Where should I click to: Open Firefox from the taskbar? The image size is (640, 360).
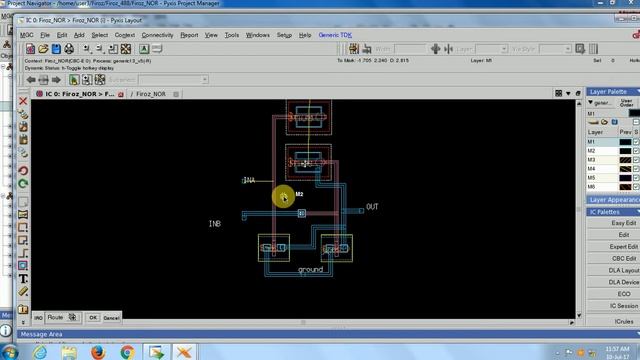pos(98,352)
